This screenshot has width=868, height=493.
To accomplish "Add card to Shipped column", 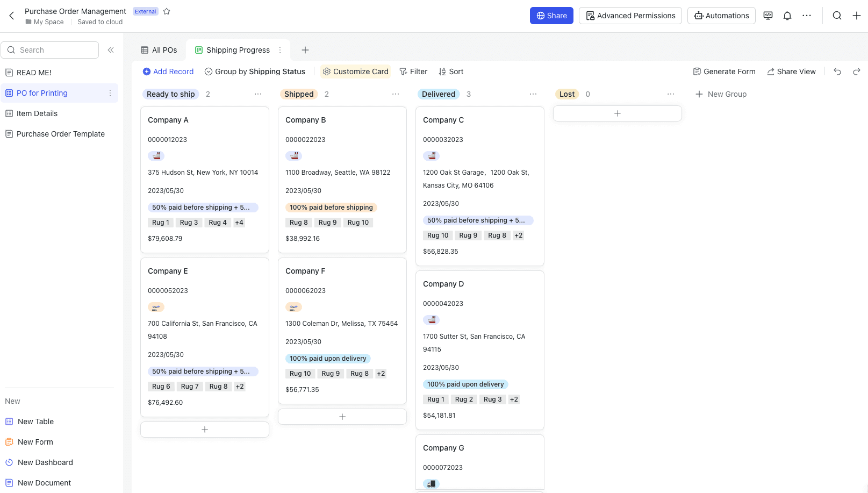I will click(x=342, y=417).
